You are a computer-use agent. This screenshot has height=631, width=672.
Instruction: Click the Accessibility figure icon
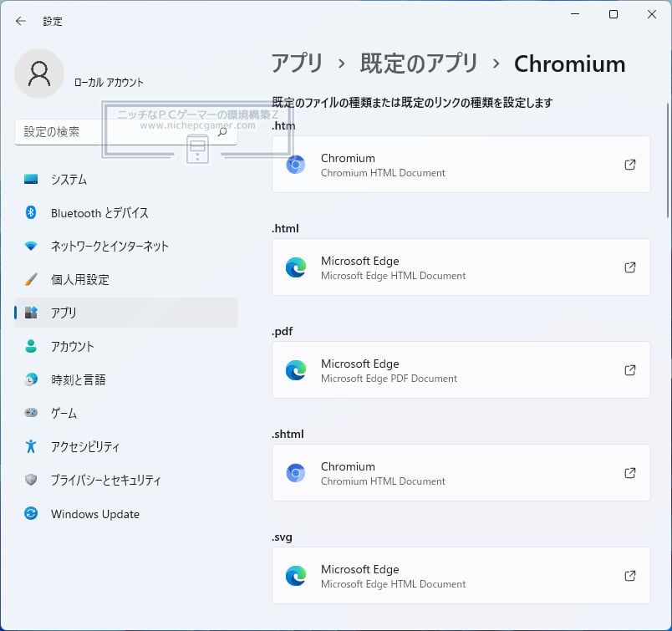[x=31, y=446]
